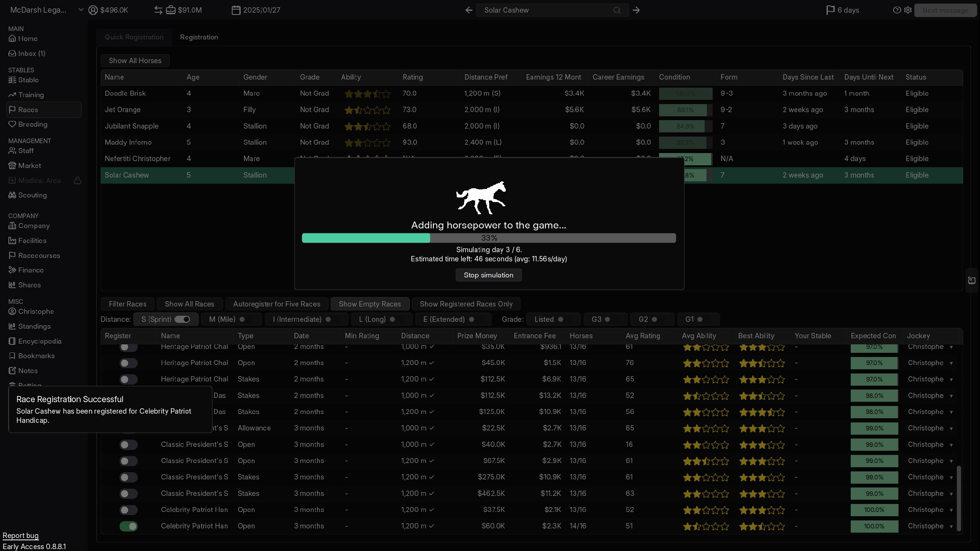Click the search magnifier icon

(x=617, y=10)
